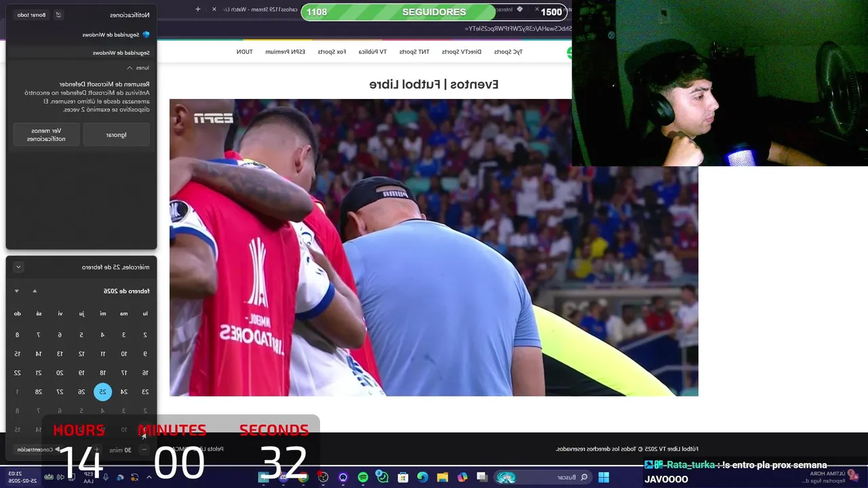The height and width of the screenshot is (488, 868).
Task: Click the browser address bar URL
Action: point(519,28)
